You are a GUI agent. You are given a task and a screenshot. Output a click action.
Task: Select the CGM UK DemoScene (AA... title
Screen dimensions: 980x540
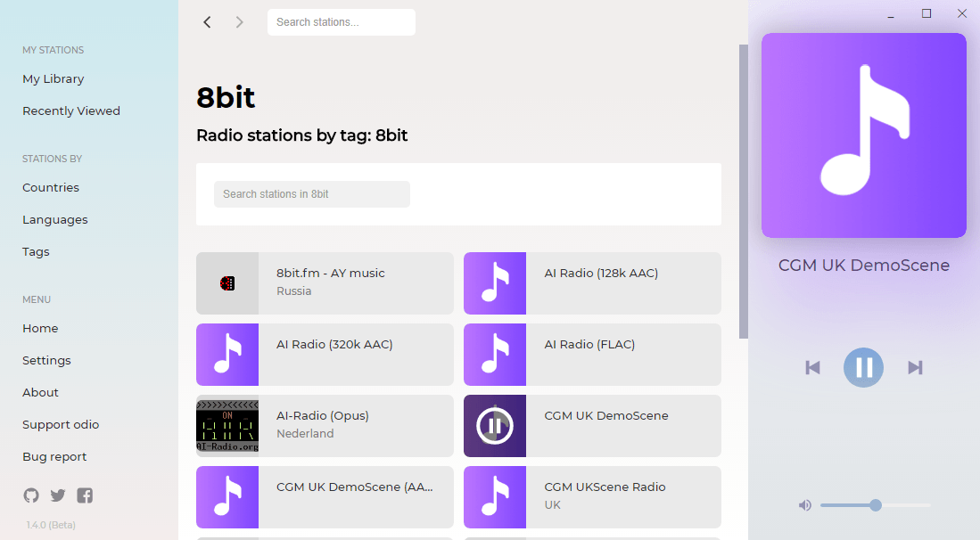click(x=354, y=487)
